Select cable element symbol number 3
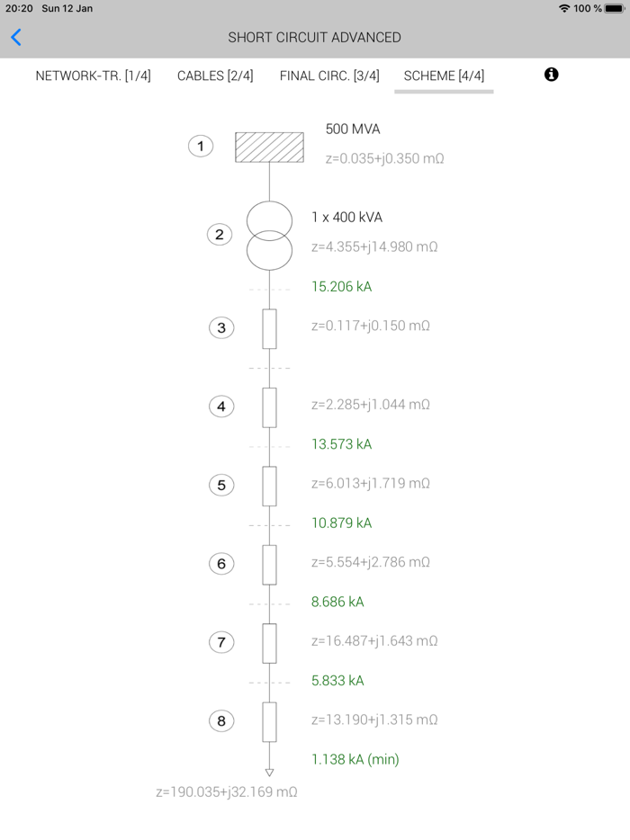630x840 pixels. click(x=269, y=329)
